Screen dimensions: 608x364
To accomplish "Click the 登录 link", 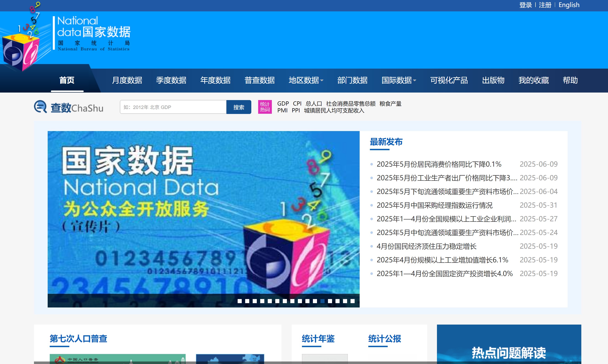I will click(525, 5).
